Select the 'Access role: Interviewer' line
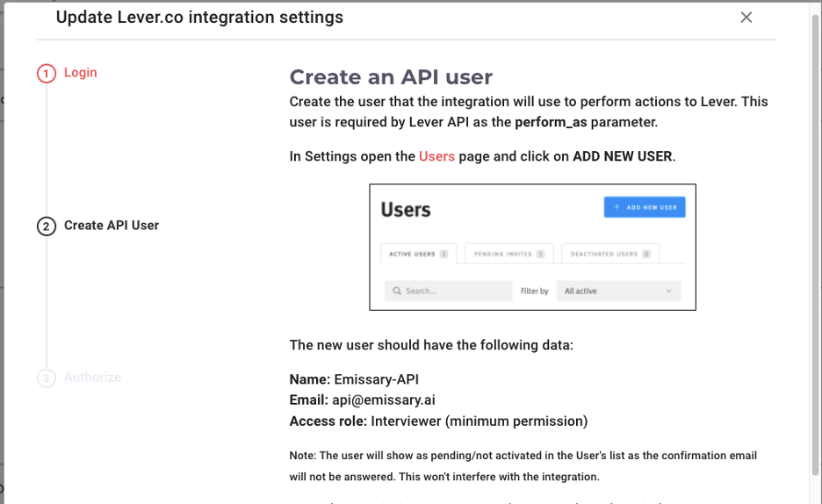Viewport: 822px width, 504px height. (438, 421)
